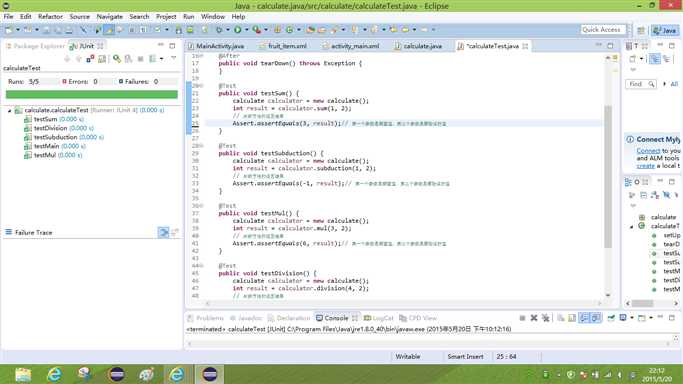Click Terminate icon in Console toolbar

coord(522,318)
